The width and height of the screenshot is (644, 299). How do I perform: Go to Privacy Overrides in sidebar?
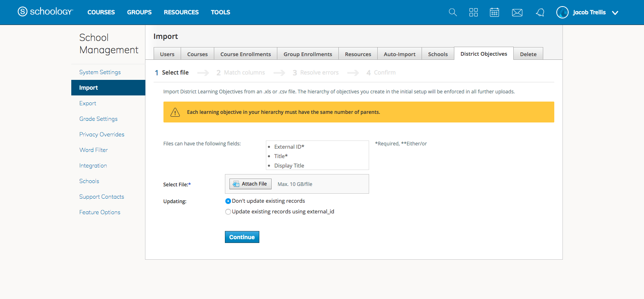(x=102, y=134)
